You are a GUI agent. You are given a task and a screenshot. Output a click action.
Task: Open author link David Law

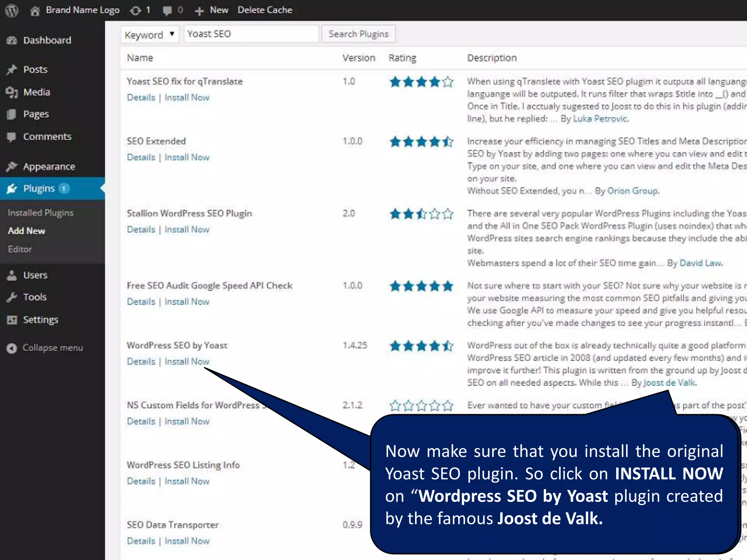(x=701, y=263)
